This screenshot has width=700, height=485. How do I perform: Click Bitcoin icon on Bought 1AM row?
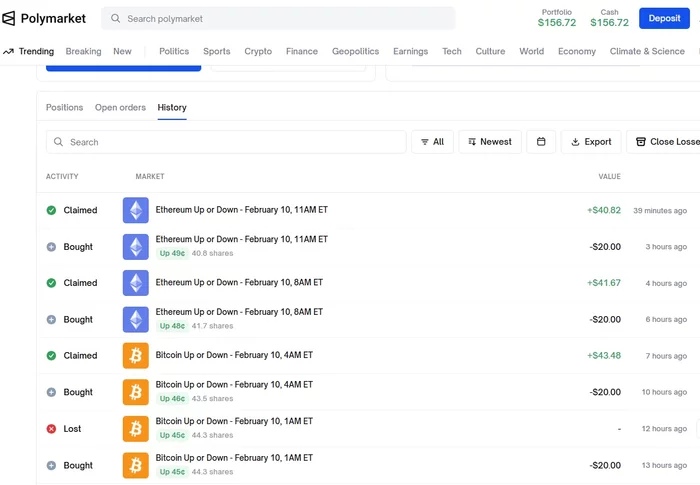(136, 465)
